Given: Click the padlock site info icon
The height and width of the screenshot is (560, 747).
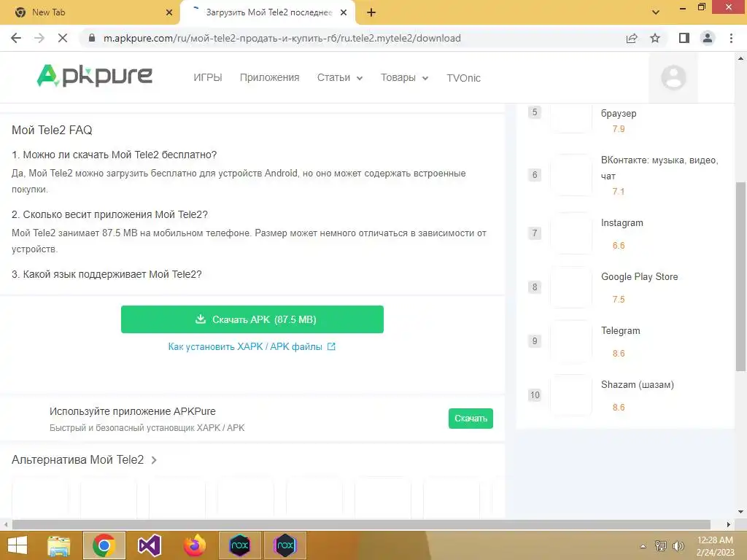Looking at the screenshot, I should pos(92,38).
